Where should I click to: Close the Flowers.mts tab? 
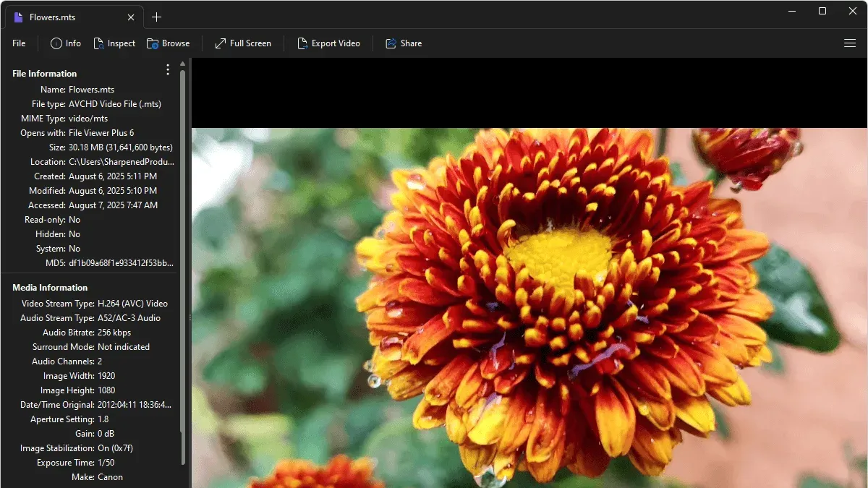130,17
